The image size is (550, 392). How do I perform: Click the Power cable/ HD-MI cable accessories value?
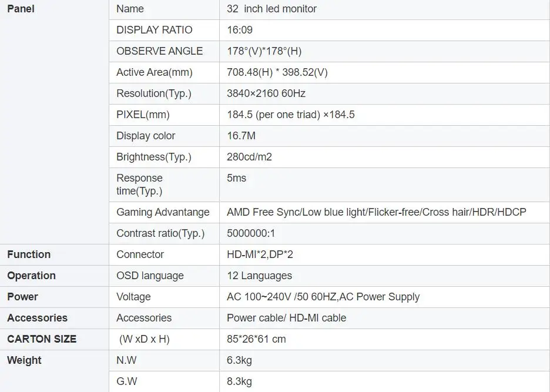coord(286,318)
